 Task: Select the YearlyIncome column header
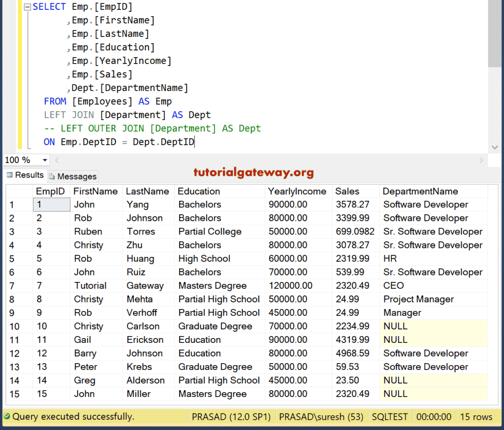click(297, 191)
